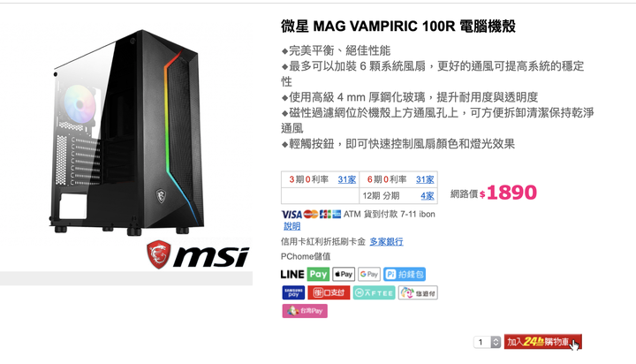Click the 悠遊付 payment icon
This screenshot has width=636, height=364.
[x=418, y=292]
